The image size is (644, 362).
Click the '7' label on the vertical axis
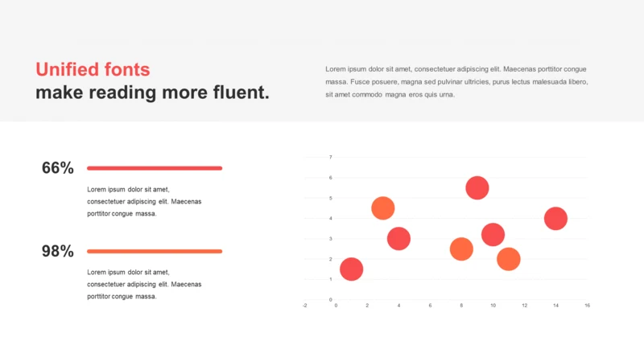(330, 157)
